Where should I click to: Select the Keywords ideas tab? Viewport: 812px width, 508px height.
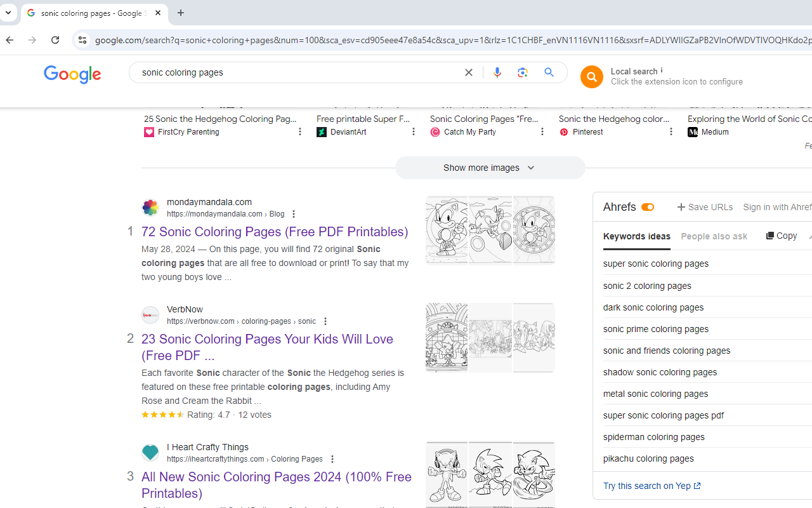636,236
